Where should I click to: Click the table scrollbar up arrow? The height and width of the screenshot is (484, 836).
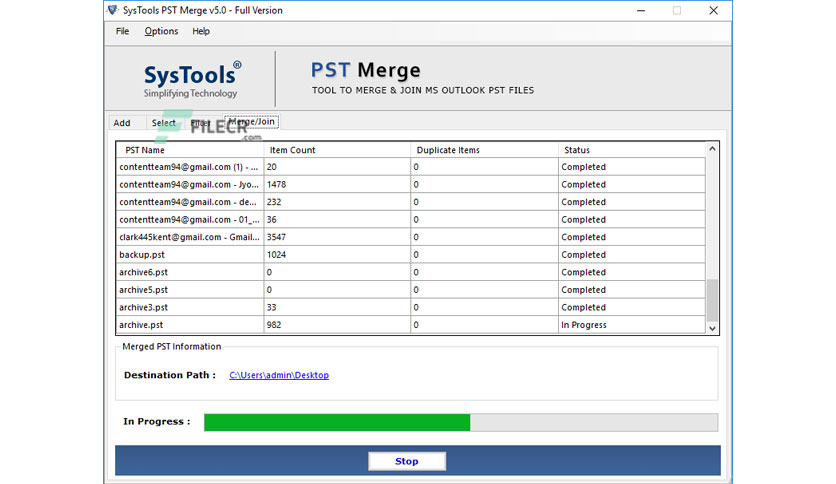tap(712, 149)
